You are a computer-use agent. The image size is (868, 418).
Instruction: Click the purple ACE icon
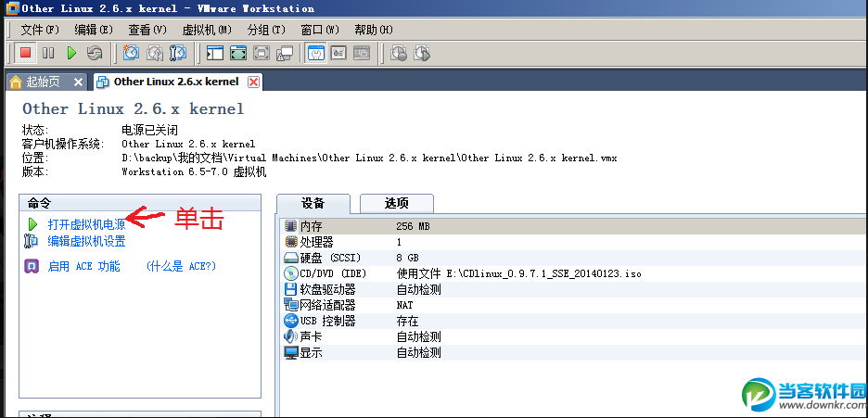(x=32, y=266)
